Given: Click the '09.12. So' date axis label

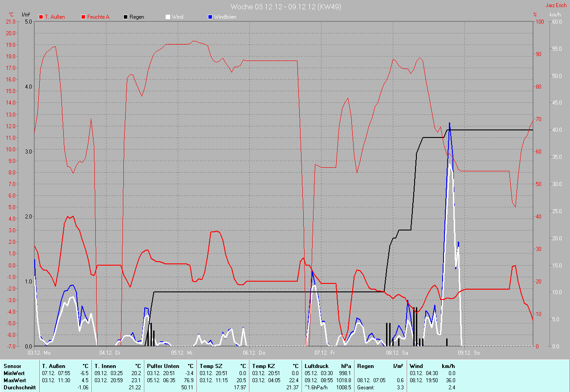Looking at the screenshot, I should coord(469,353).
